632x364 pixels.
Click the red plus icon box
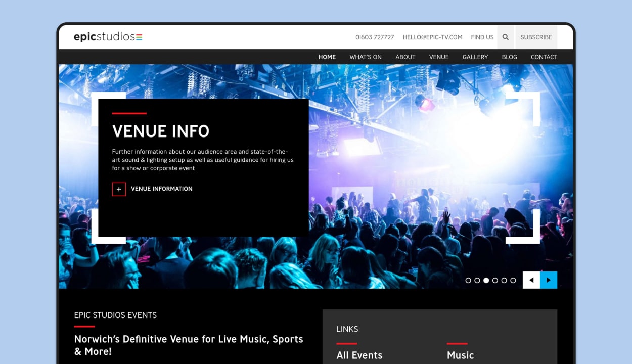tap(119, 189)
